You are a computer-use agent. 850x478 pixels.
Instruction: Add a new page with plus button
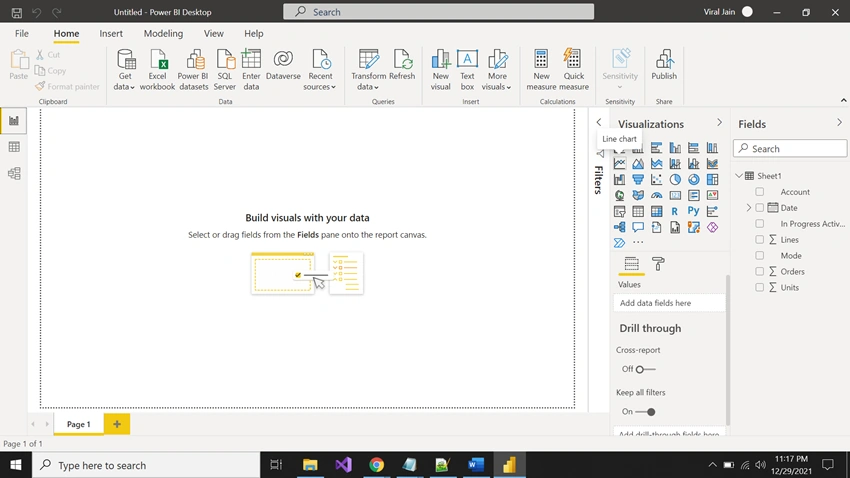pyautogui.click(x=117, y=424)
